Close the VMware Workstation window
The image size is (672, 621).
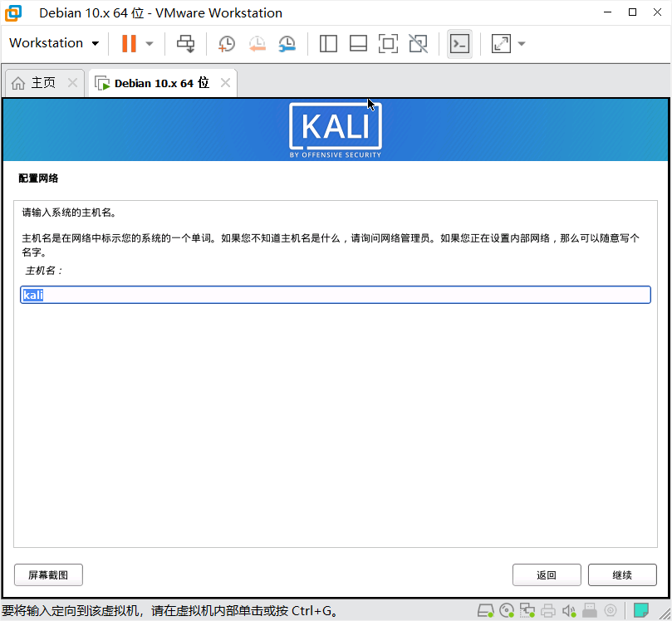657,12
